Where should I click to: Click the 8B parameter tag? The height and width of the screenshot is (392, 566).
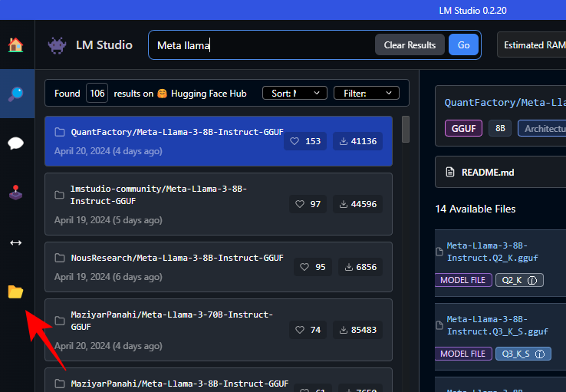pos(500,128)
